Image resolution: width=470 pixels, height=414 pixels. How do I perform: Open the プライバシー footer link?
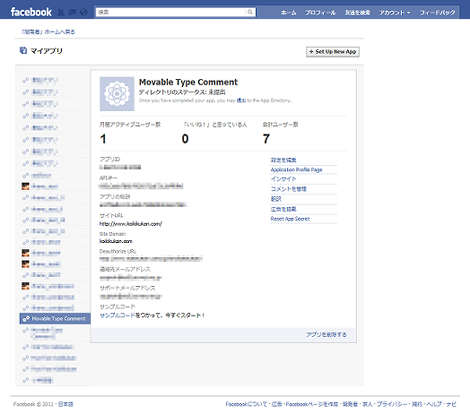(392, 404)
